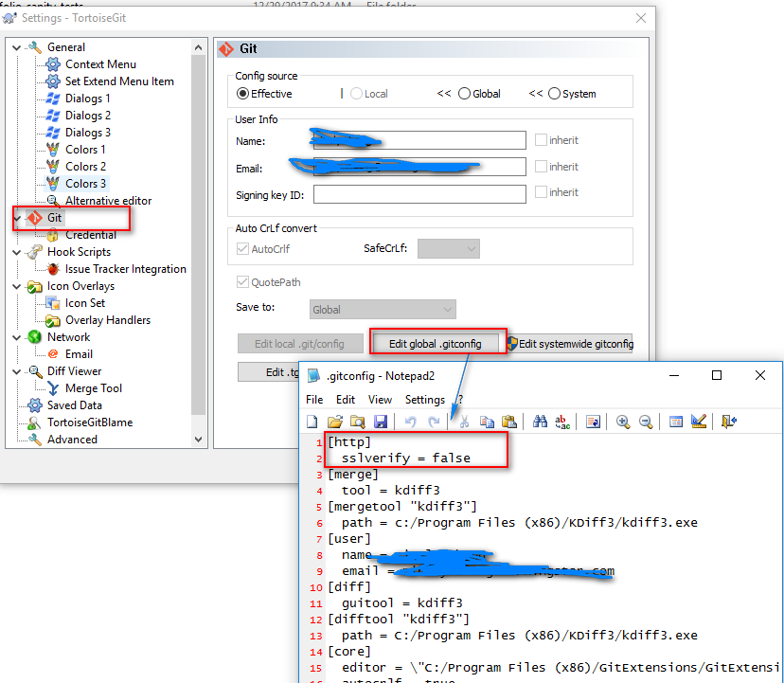784x683 pixels.
Task: Select Set Extend Menu Item entry
Action: [119, 81]
